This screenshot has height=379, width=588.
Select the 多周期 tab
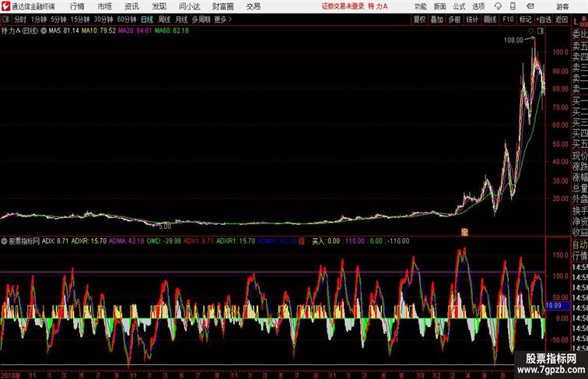(201, 19)
